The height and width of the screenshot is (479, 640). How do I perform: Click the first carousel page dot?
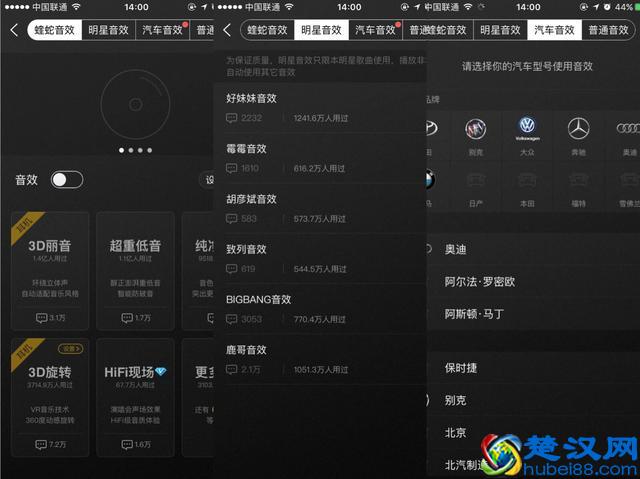click(122, 150)
